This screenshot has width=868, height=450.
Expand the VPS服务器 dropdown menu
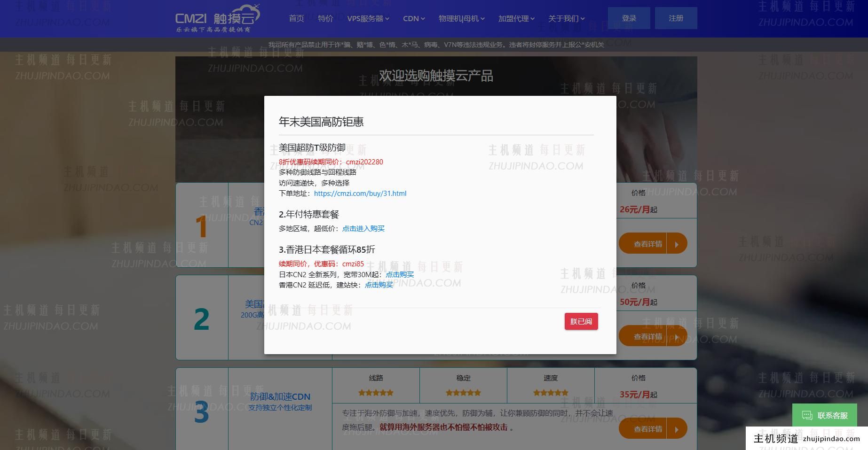coord(368,18)
